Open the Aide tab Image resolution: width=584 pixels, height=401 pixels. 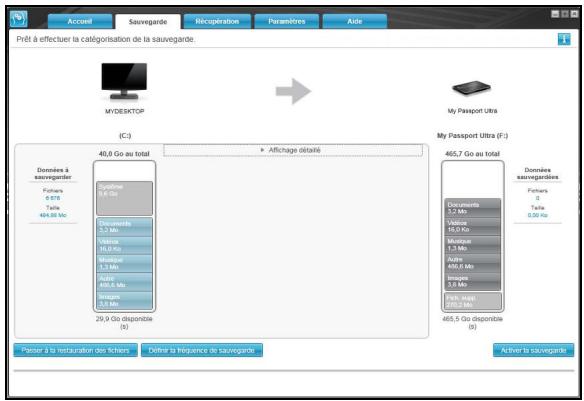point(355,22)
